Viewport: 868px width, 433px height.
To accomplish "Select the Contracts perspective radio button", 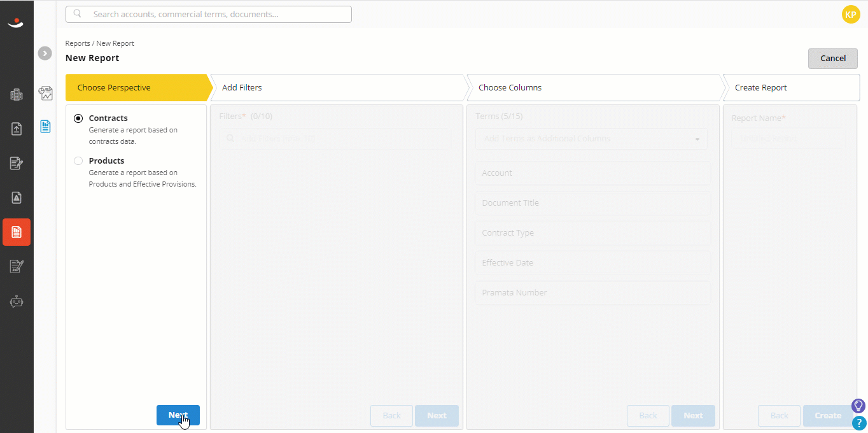I will coord(78,118).
